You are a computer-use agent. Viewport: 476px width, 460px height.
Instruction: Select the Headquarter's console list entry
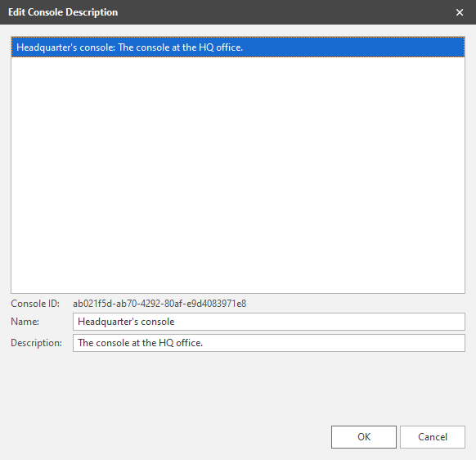click(238, 47)
